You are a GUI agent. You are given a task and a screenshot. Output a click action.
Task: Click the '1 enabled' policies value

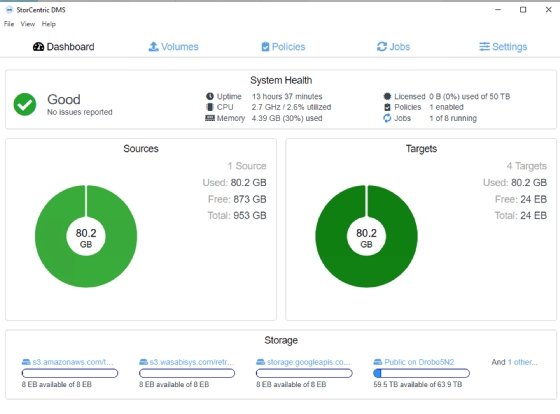446,107
